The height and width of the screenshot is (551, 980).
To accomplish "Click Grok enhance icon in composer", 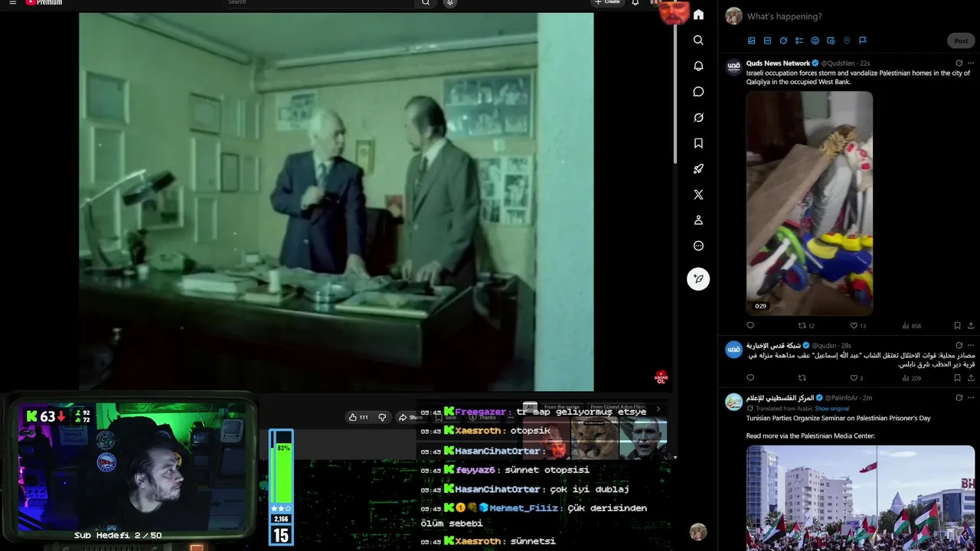I will [783, 41].
